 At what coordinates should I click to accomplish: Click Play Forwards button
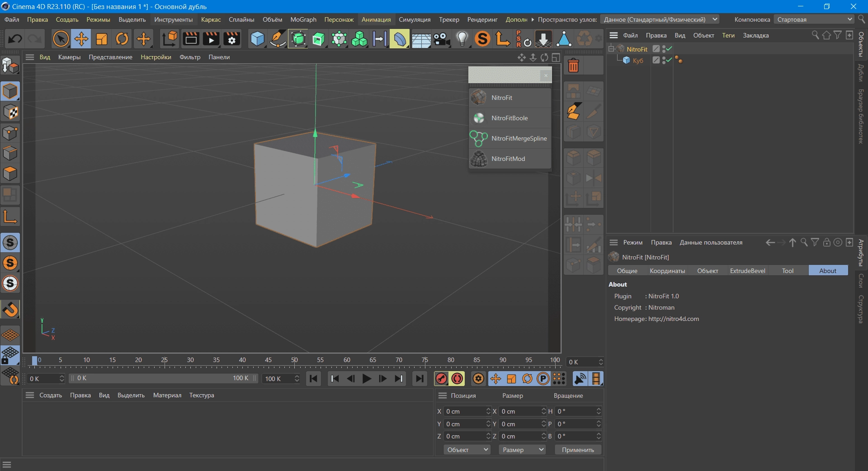367,379
